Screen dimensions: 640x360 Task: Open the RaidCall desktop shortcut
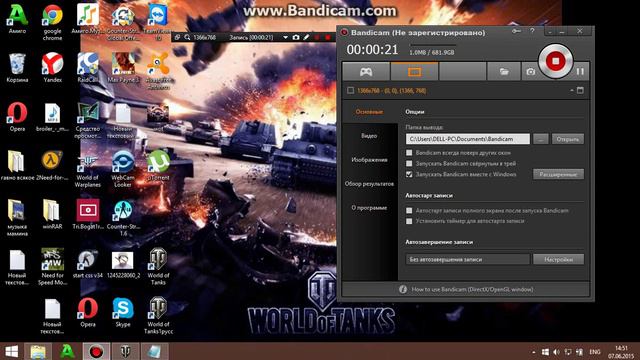coord(87,68)
